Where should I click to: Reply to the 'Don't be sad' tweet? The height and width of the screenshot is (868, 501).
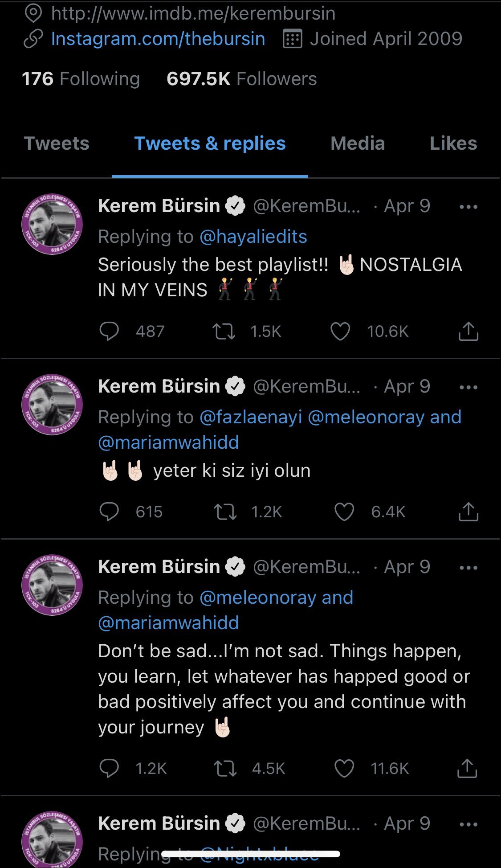pos(109,769)
